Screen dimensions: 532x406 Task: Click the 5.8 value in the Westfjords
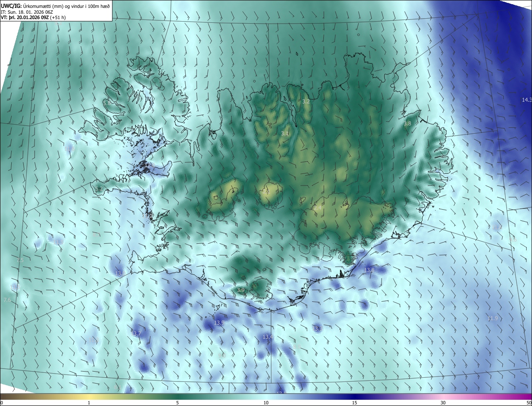click(107, 103)
